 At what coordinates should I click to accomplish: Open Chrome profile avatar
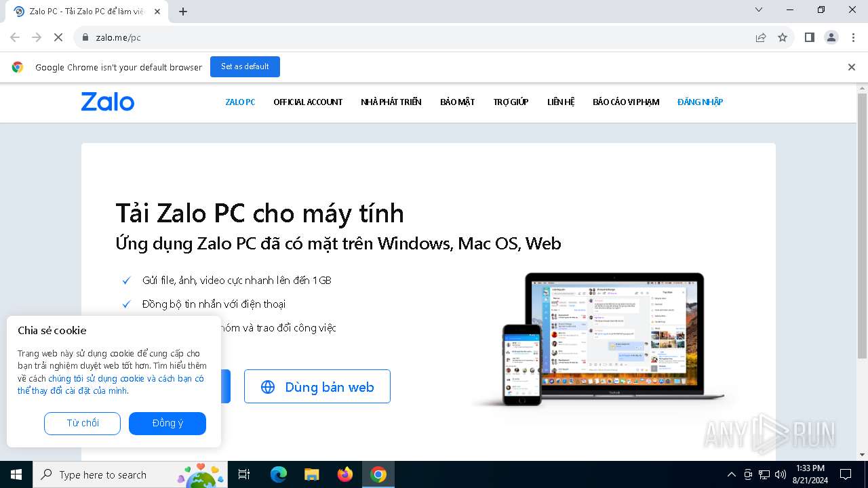point(831,37)
